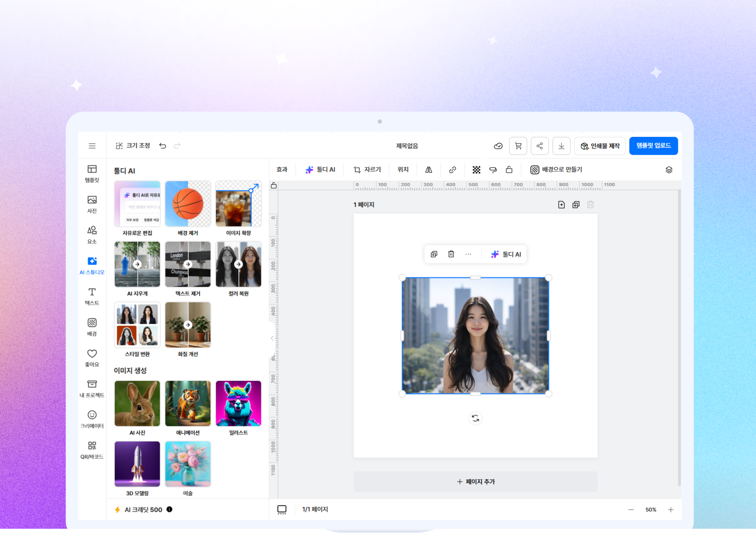Click the download icon in the header

(561, 146)
